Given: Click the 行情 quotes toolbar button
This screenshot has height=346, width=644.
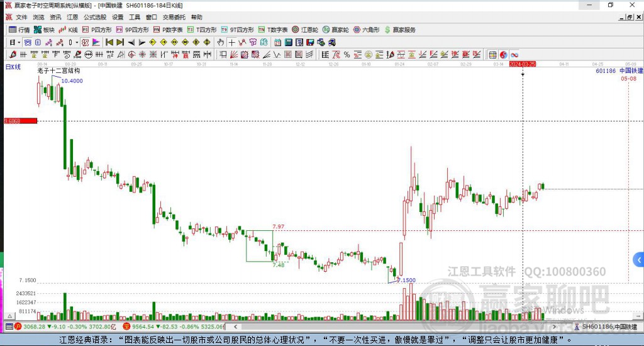Looking at the screenshot, I should coord(19,30).
